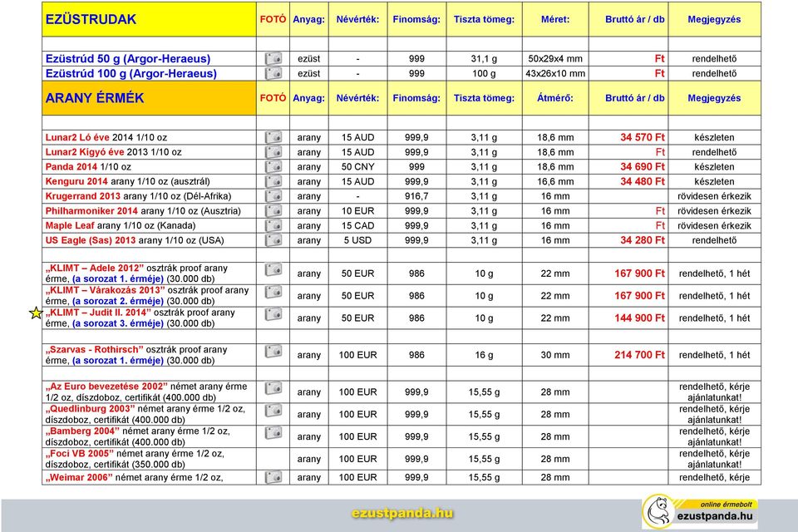Open camera icon for Az Euro bevezetése 2002
This screenshot has height=532, width=798.
273,388
